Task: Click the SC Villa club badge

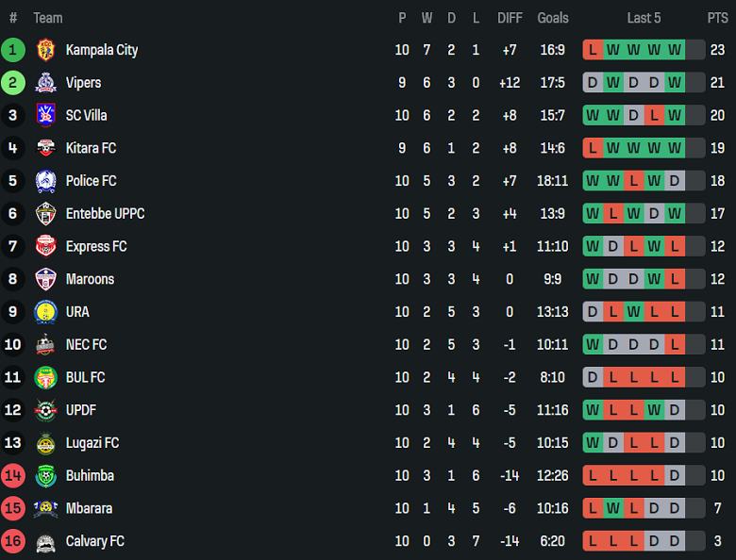Action: click(44, 115)
